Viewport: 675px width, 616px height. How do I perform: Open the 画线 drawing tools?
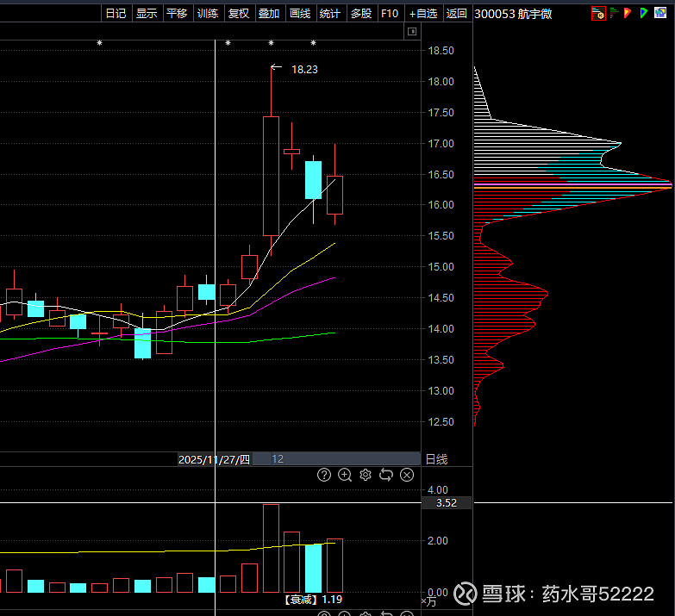(300, 13)
